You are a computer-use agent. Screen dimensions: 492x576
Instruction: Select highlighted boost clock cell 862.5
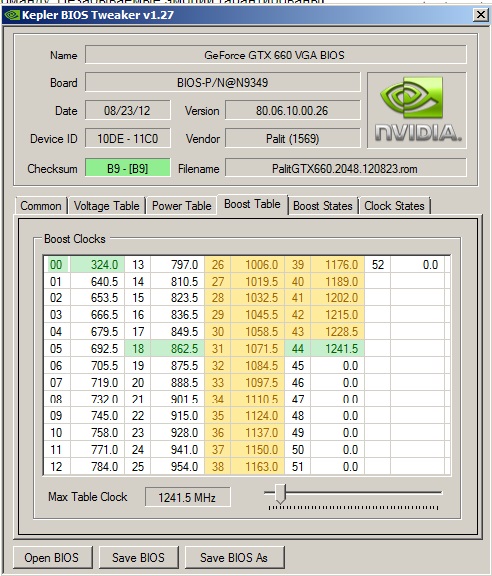click(177, 348)
